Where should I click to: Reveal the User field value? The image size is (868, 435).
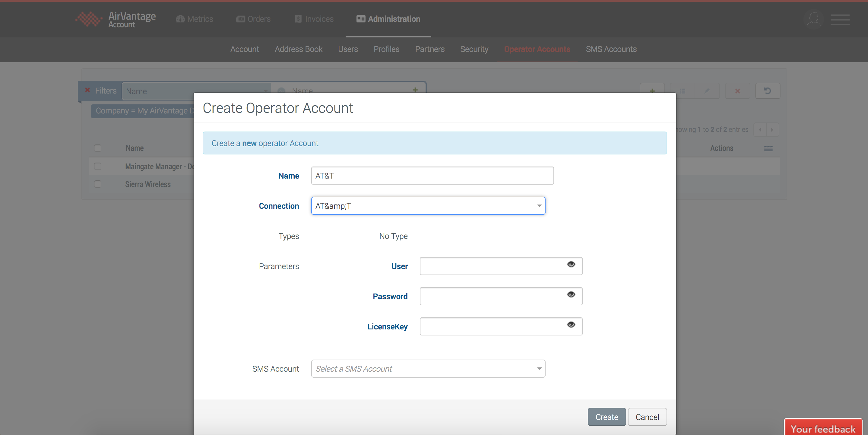point(571,265)
